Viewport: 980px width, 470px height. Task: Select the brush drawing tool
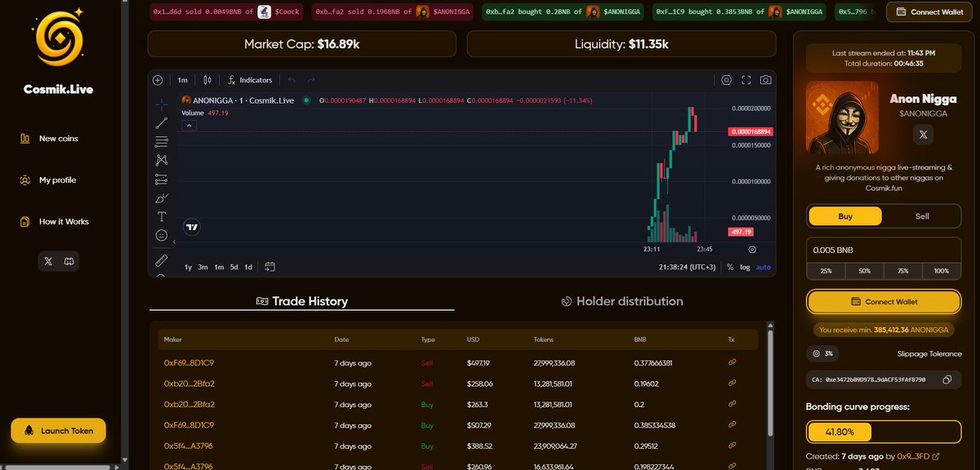[162, 197]
